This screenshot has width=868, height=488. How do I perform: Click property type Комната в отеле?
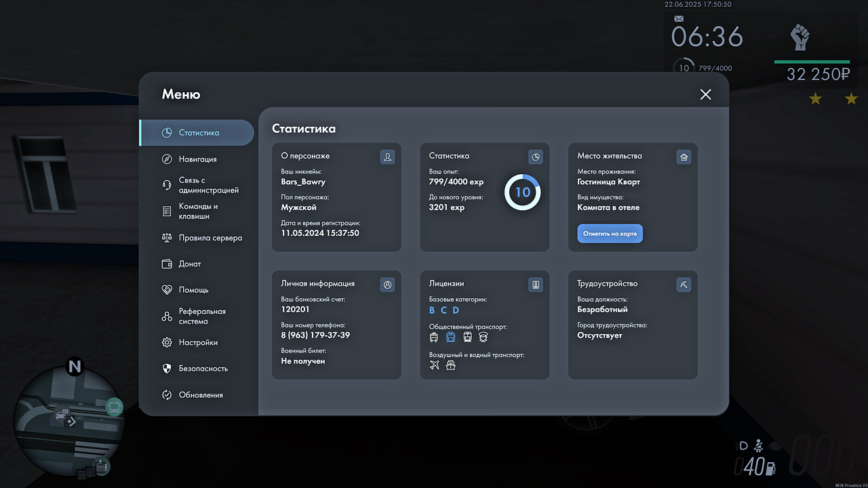(608, 207)
